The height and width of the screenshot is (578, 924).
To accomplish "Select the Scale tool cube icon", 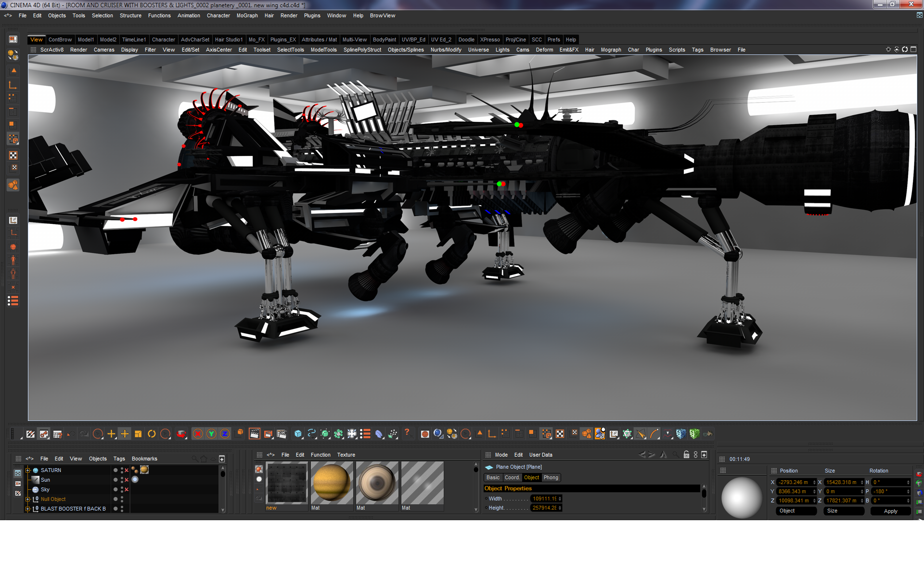I will [138, 433].
